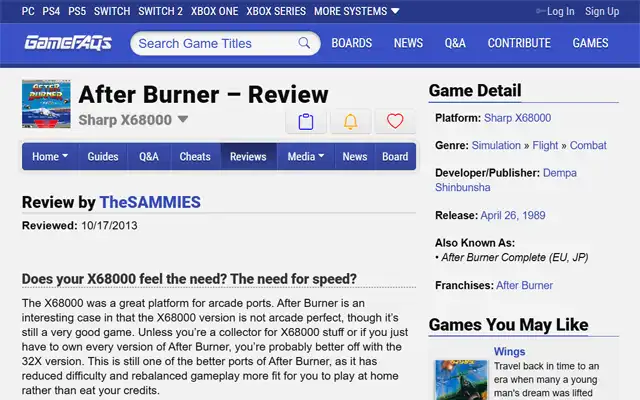This screenshot has width=640, height=400.
Task: Open the Wings game title link
Action: coord(509,351)
